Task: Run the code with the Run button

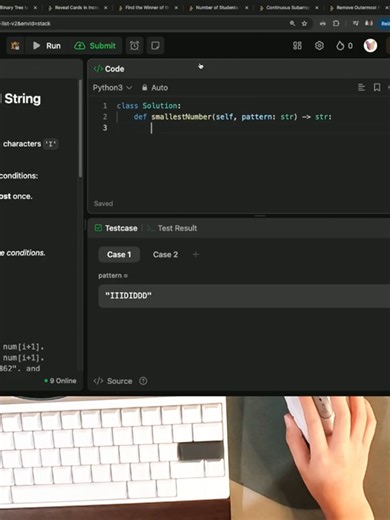Action: [x=47, y=46]
